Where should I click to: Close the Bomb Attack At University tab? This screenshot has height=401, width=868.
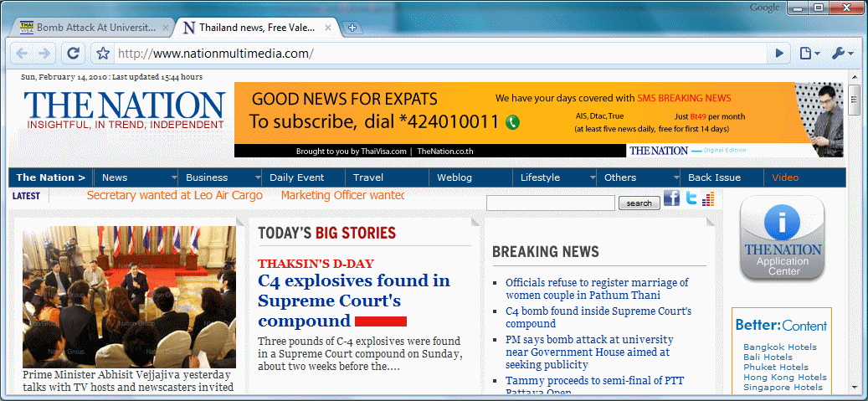tap(166, 27)
